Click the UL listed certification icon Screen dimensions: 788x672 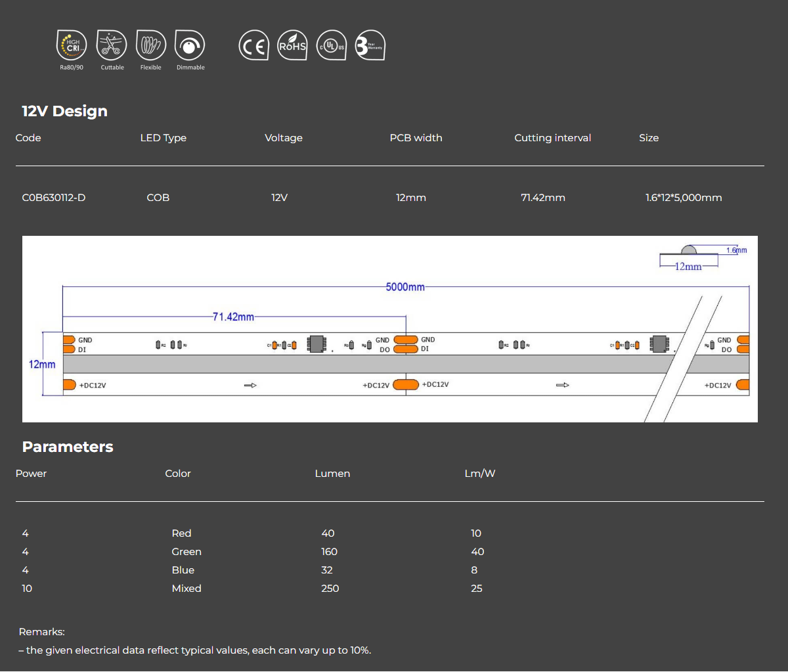point(332,46)
